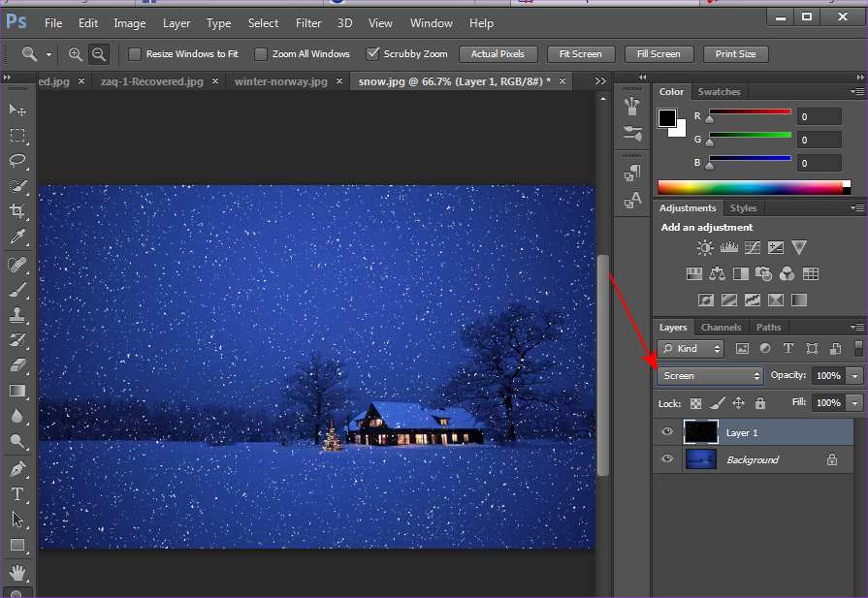Enable Resize Windows to Fit checkbox
The width and height of the screenshot is (868, 598).
coord(135,54)
